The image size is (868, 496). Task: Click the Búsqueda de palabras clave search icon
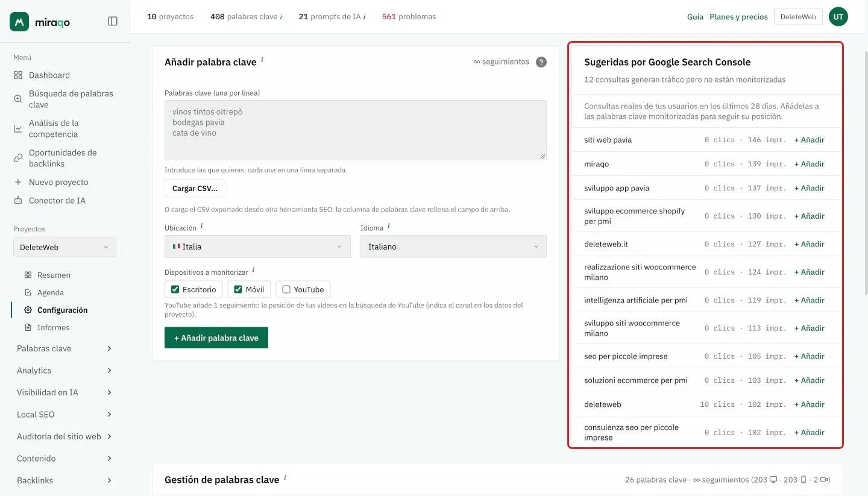click(x=18, y=99)
